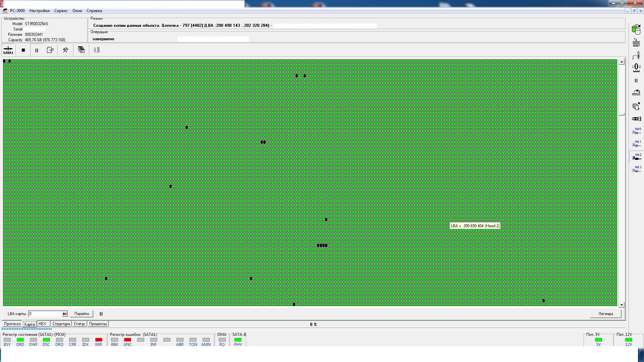Open the Структура tab
644x362 pixels.
(x=61, y=324)
